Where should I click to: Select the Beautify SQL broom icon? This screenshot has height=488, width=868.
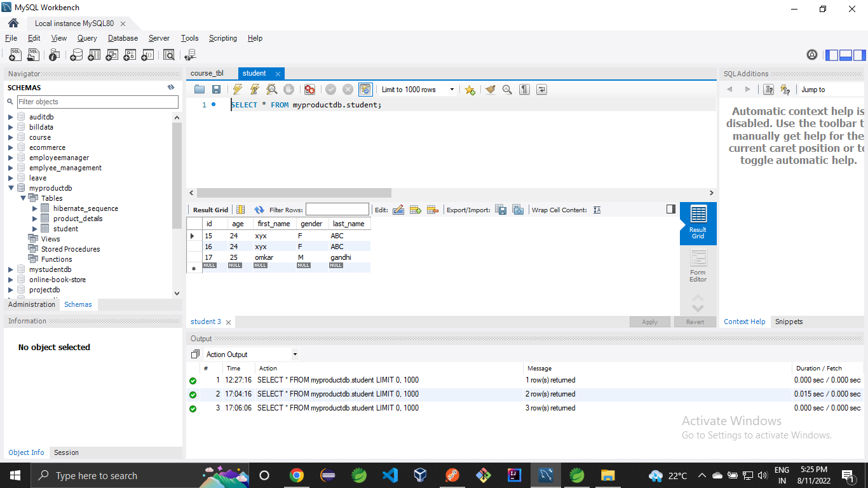pyautogui.click(x=490, y=89)
